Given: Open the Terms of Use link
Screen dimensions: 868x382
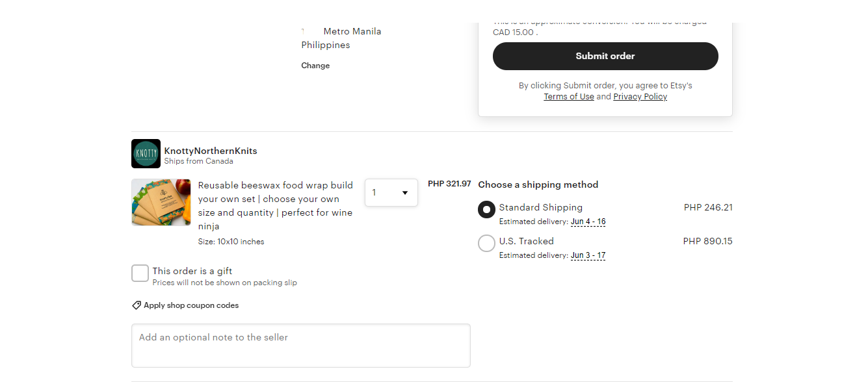Looking at the screenshot, I should tap(569, 97).
